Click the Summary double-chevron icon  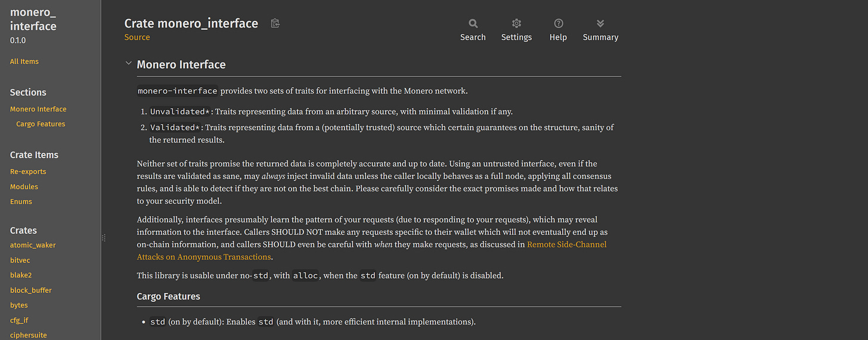[x=600, y=24]
